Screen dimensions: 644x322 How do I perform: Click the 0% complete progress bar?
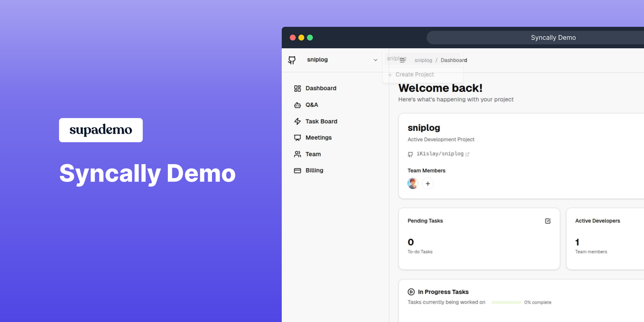click(x=506, y=303)
